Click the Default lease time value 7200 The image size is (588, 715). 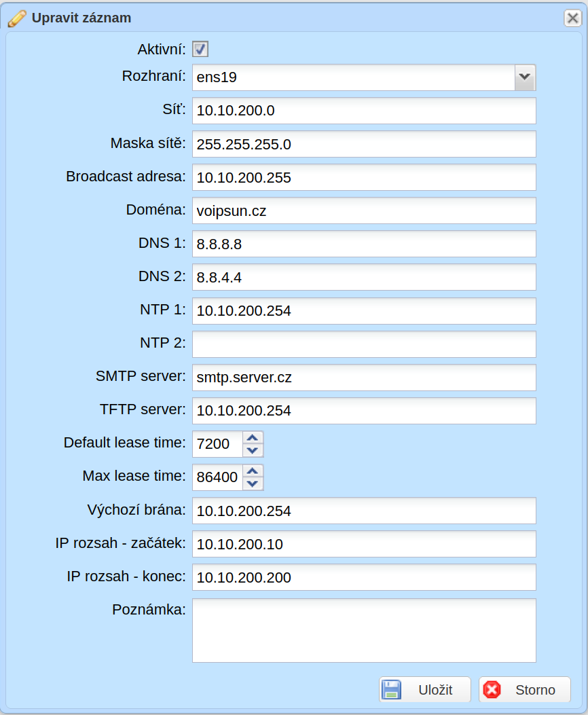(217, 444)
